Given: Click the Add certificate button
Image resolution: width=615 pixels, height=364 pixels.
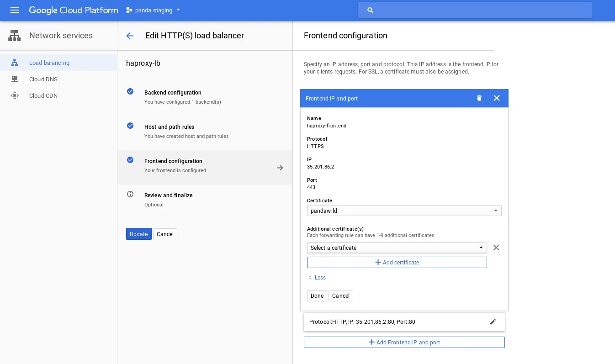Looking at the screenshot, I should coord(397,262).
